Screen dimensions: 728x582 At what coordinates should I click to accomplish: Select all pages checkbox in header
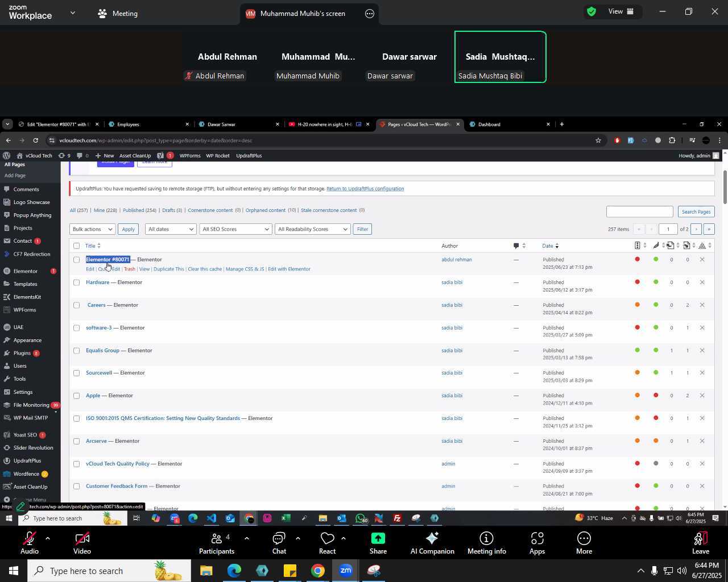(77, 246)
